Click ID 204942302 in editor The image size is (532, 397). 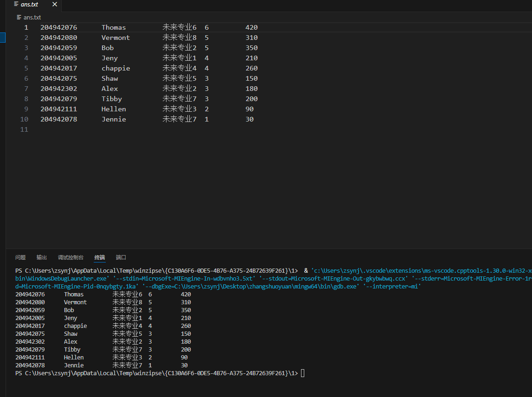tap(59, 89)
